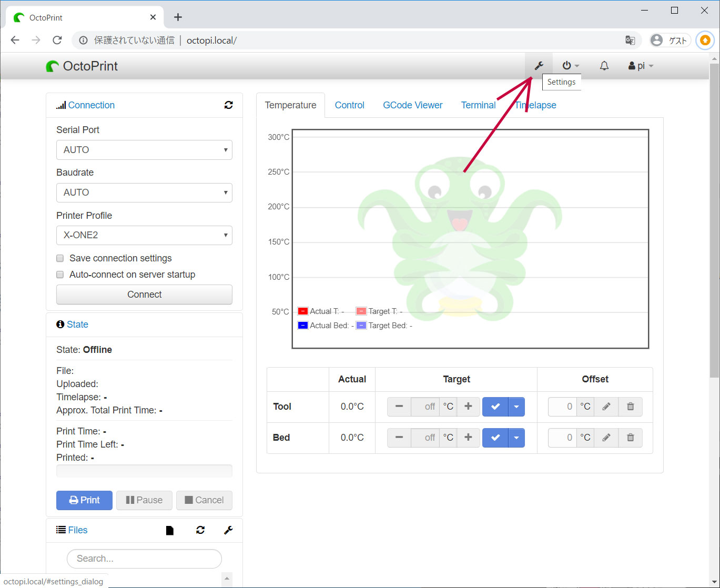Click the Bed offset edit pencil
720x588 pixels.
click(x=606, y=438)
